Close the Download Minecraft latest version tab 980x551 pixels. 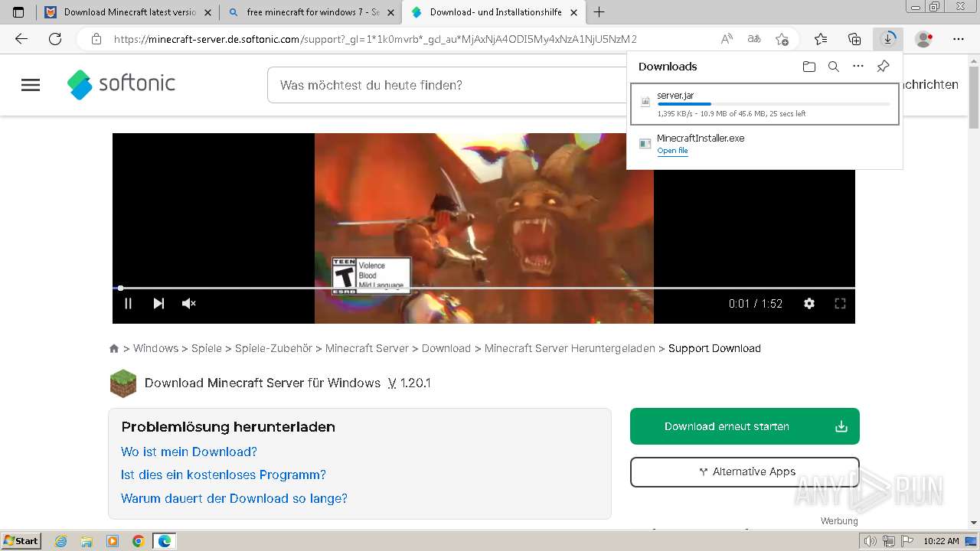(x=207, y=12)
